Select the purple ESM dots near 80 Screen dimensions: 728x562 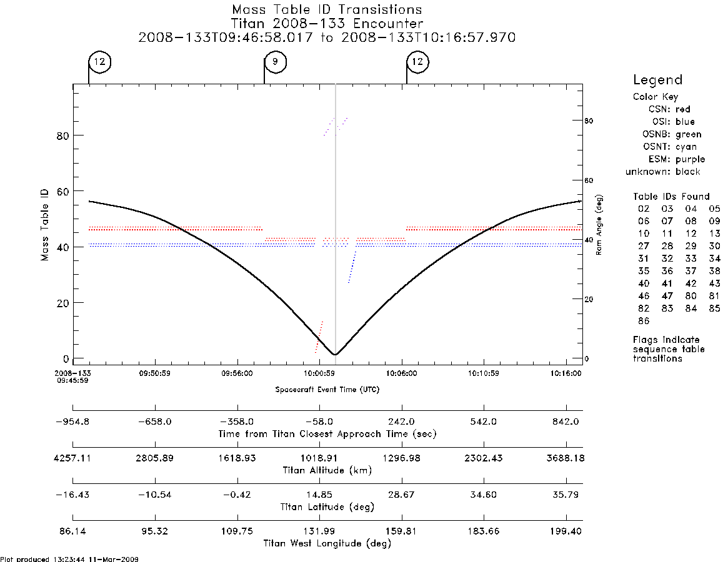pyautogui.click(x=336, y=126)
